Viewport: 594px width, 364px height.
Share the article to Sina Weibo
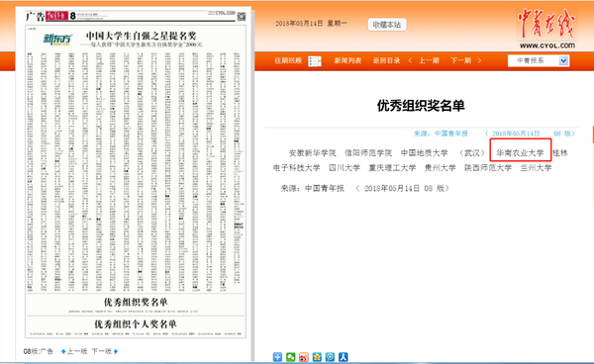(304, 357)
